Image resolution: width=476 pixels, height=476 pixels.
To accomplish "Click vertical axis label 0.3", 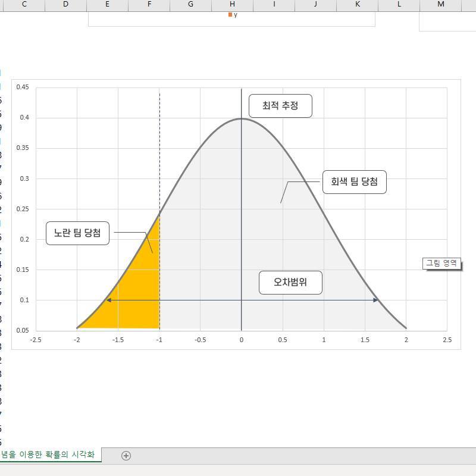I will pyautogui.click(x=24, y=178).
